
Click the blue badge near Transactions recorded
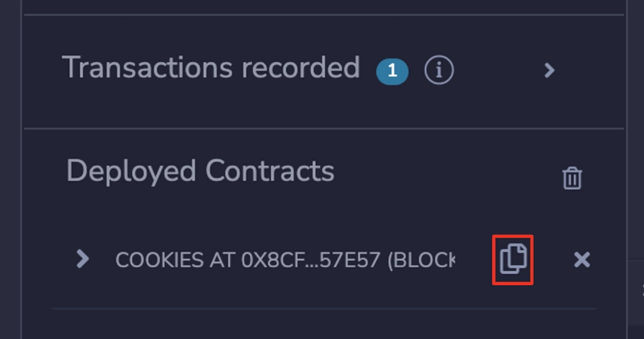coord(393,71)
